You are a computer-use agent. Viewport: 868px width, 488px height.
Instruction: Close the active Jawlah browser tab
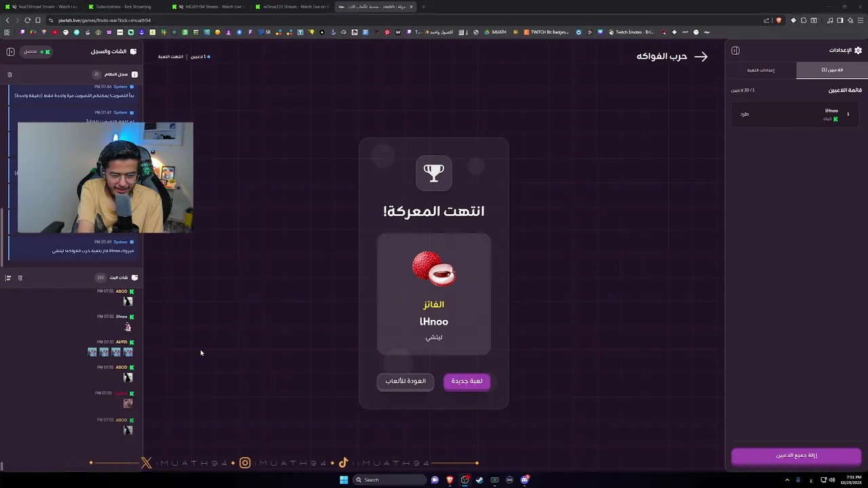pos(411,7)
